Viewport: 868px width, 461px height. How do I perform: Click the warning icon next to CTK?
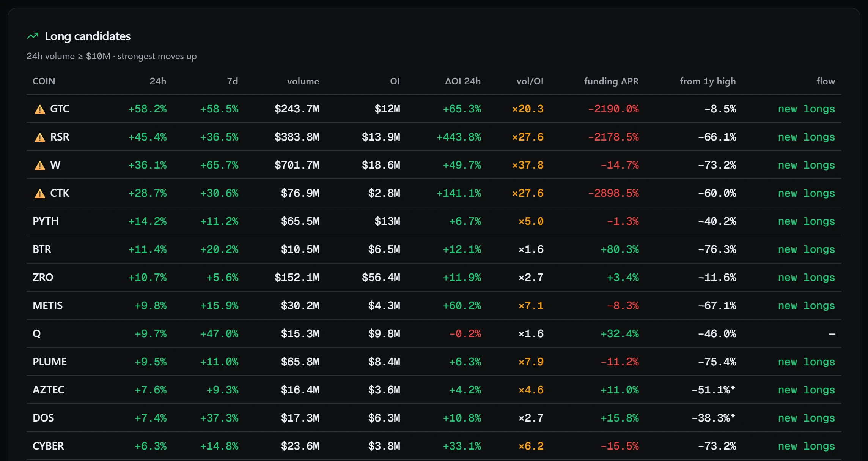(40, 194)
